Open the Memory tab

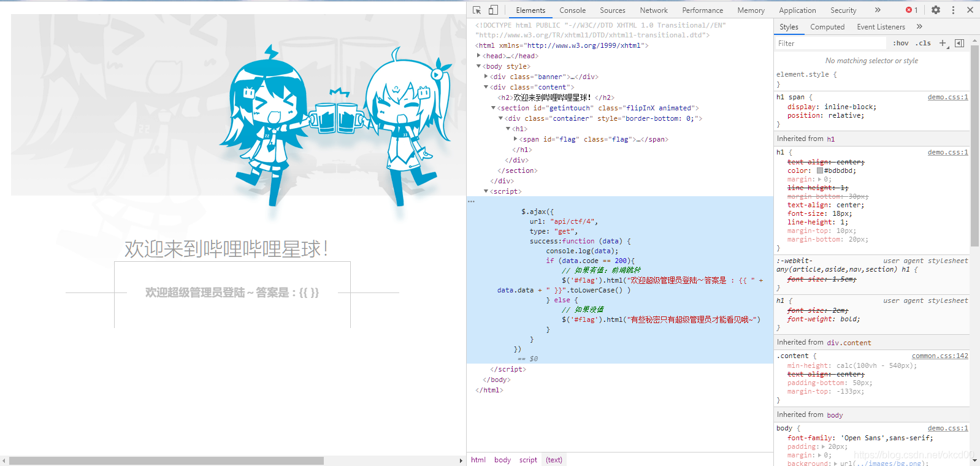pyautogui.click(x=751, y=10)
